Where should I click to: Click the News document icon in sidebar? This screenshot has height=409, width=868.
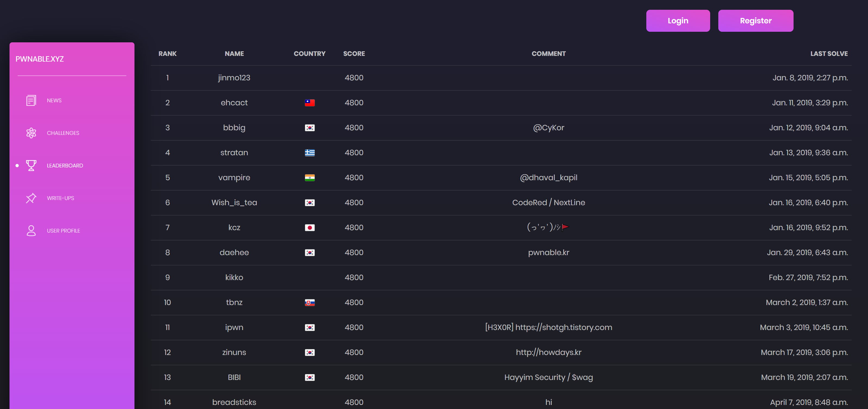point(31,100)
